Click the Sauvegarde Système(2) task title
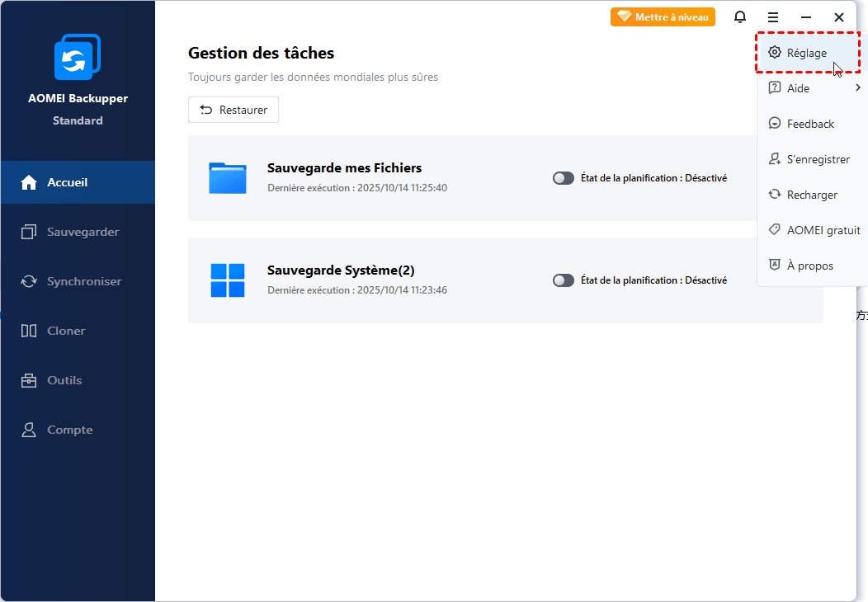This screenshot has height=602, width=868. tap(341, 270)
